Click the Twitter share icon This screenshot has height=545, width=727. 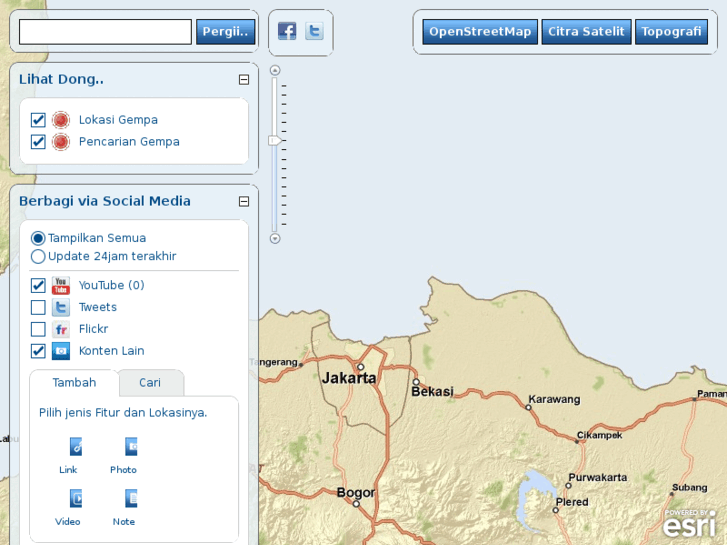point(314,31)
